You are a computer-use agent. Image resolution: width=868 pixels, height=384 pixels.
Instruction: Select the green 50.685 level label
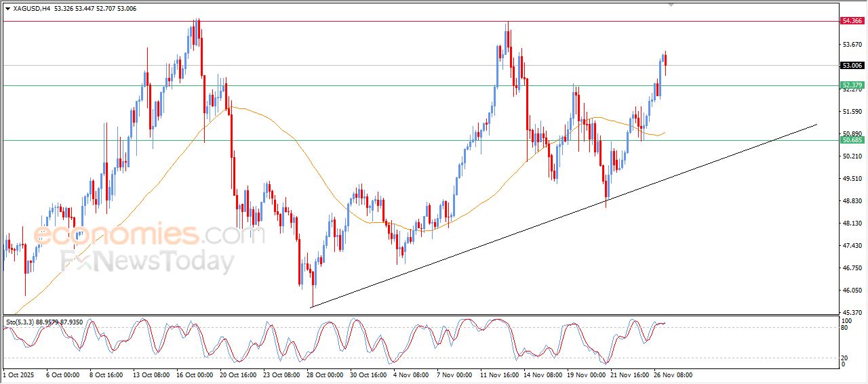point(852,140)
